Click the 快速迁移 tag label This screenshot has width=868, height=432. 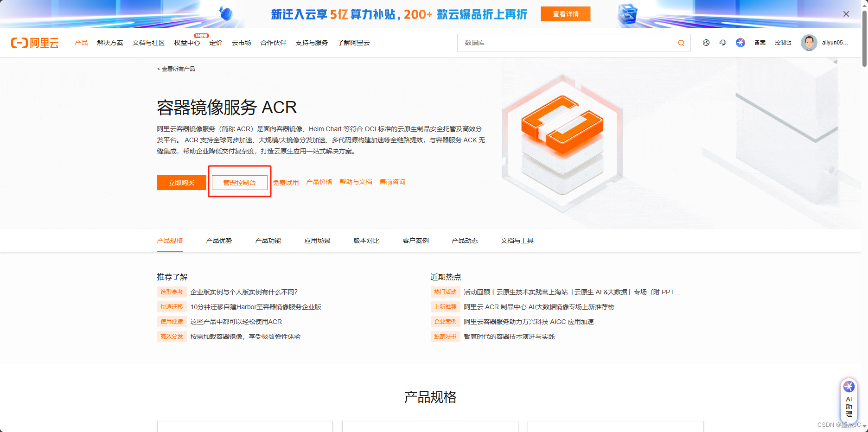172,307
